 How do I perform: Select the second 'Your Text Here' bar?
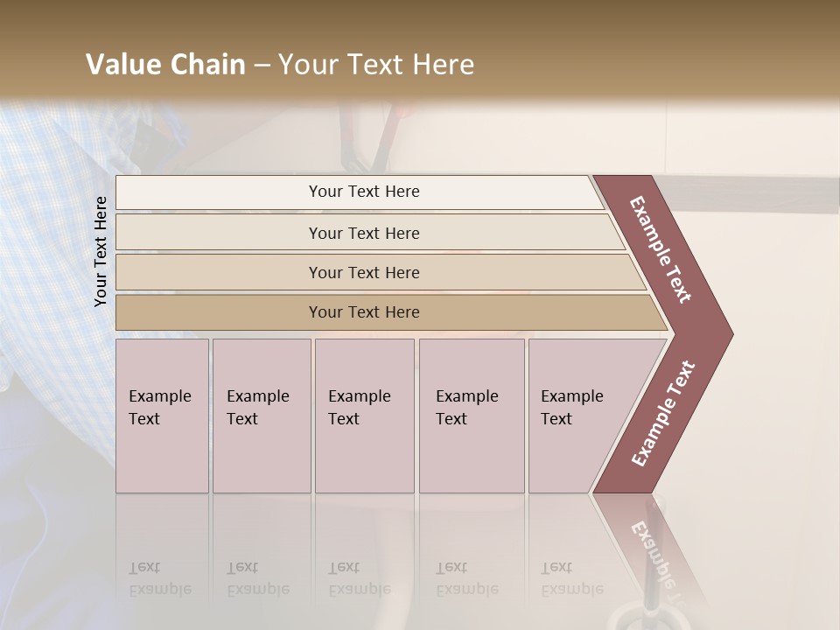point(370,233)
